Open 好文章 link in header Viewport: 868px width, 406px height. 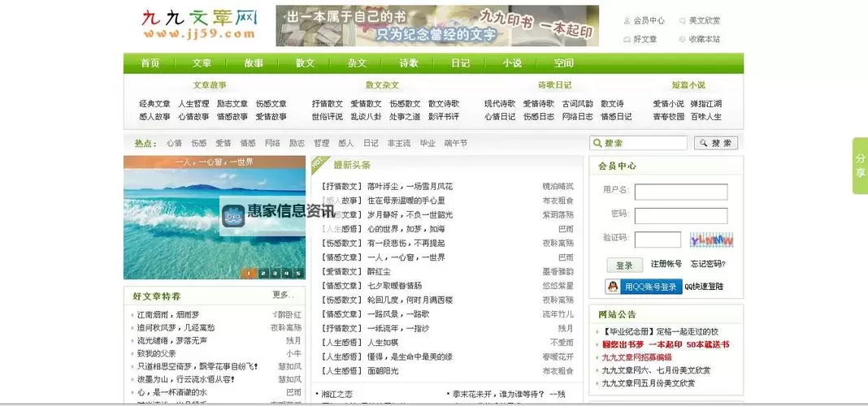645,39
